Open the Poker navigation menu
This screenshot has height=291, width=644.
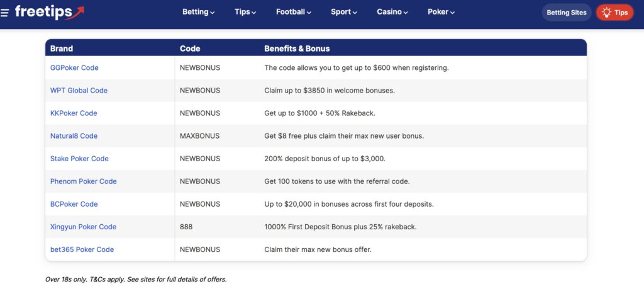(441, 12)
